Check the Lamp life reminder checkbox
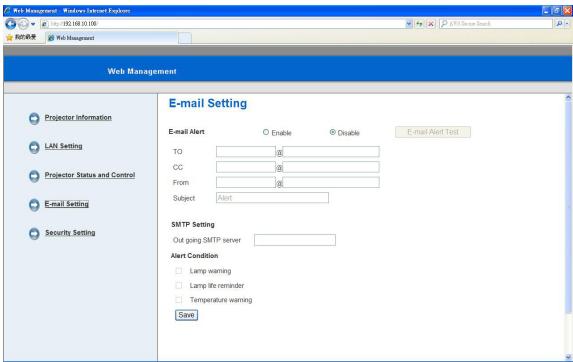 pos(178,285)
